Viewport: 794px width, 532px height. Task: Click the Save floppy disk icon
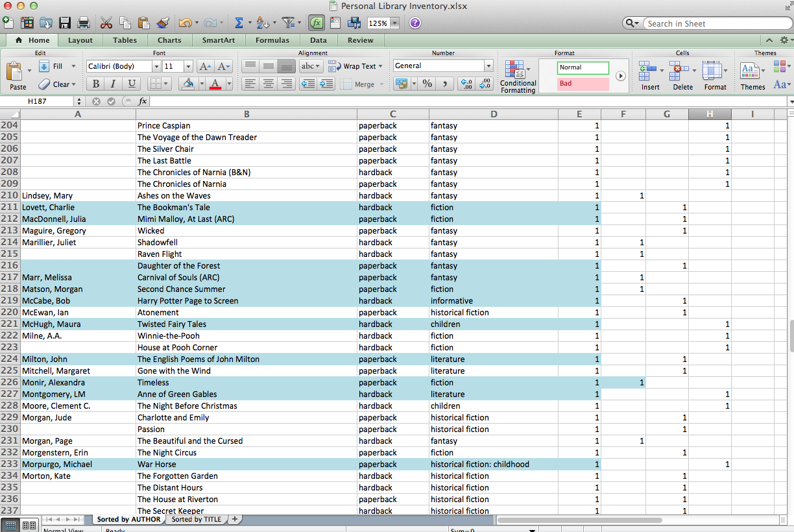point(65,23)
